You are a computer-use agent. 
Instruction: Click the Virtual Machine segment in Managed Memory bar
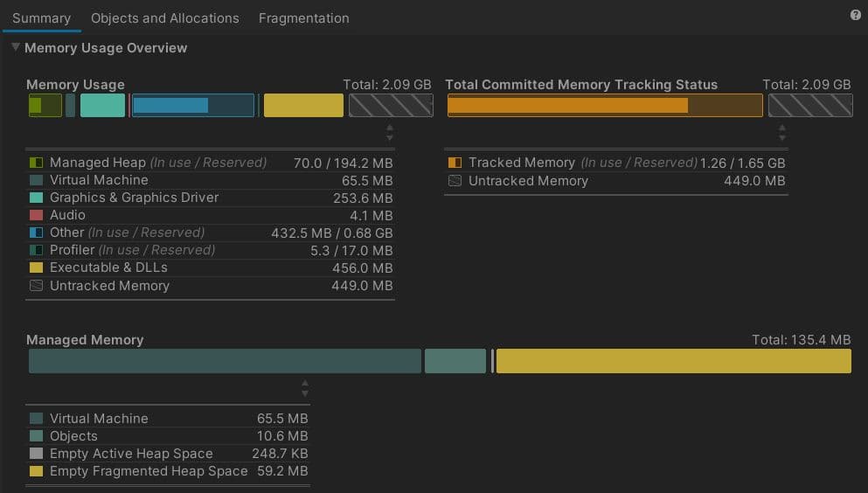pos(225,361)
